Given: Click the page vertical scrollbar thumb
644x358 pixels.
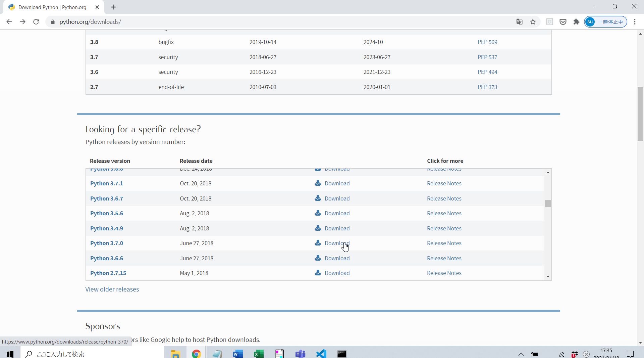Looking at the screenshot, I should (x=640, y=114).
